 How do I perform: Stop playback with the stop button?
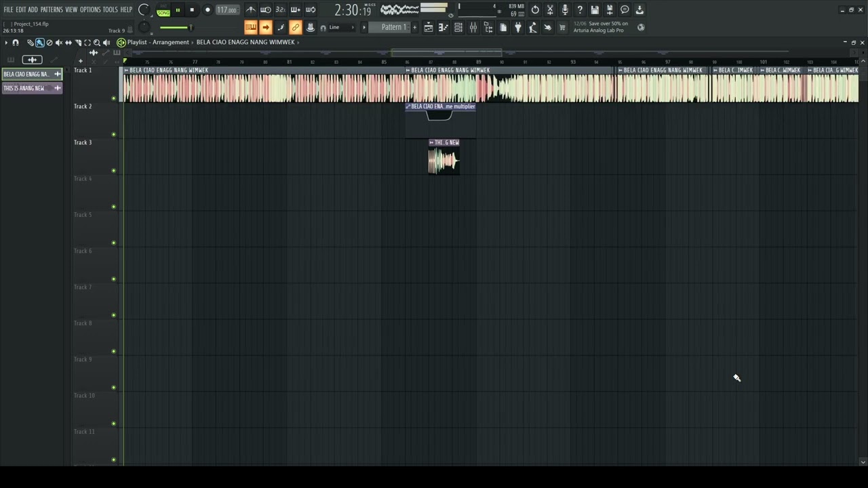click(192, 10)
